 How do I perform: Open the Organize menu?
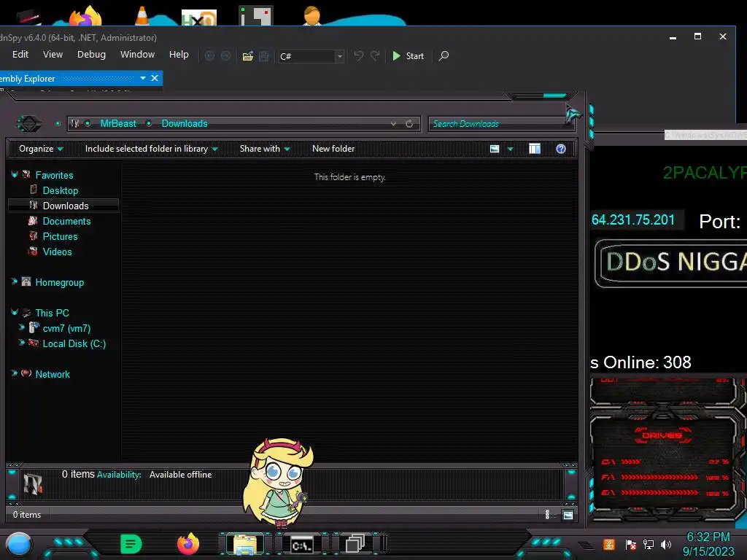[41, 149]
